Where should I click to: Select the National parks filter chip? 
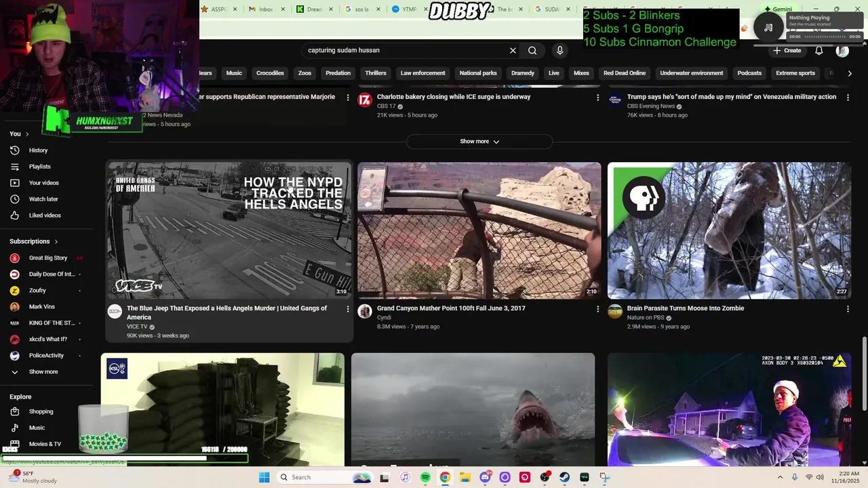click(x=478, y=73)
